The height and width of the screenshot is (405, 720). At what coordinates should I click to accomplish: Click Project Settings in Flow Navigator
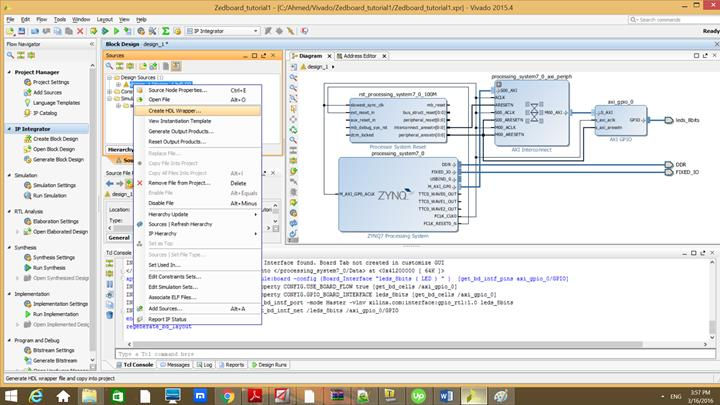tap(47, 82)
